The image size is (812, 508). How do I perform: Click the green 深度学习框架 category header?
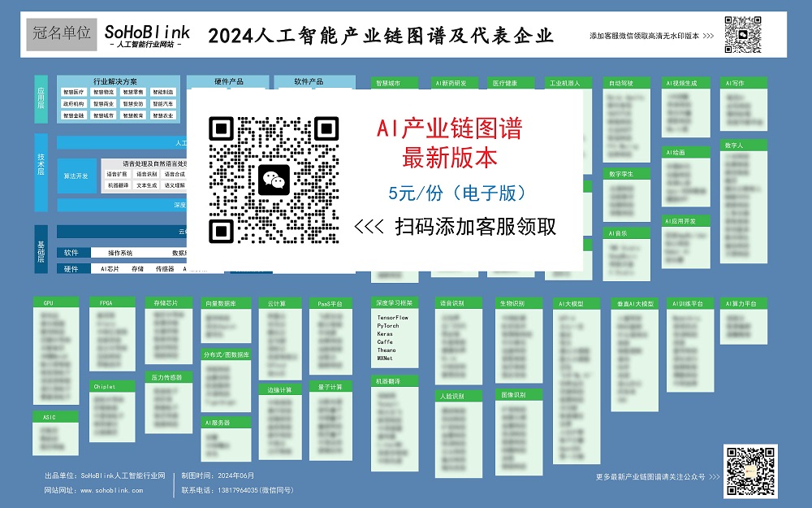point(395,302)
